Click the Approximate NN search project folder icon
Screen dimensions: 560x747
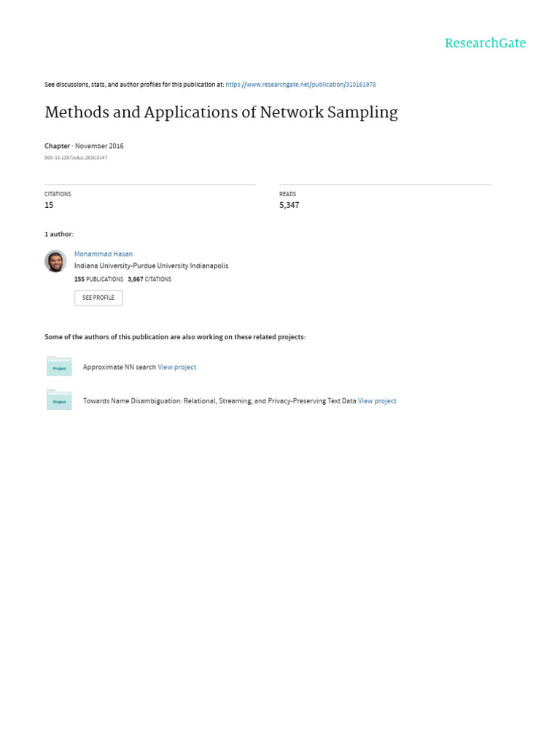pos(59,366)
